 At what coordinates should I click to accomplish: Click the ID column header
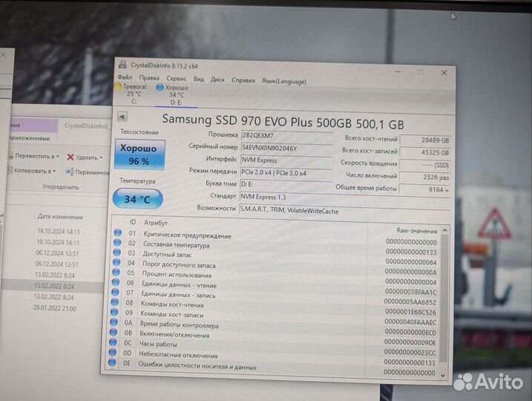click(133, 222)
